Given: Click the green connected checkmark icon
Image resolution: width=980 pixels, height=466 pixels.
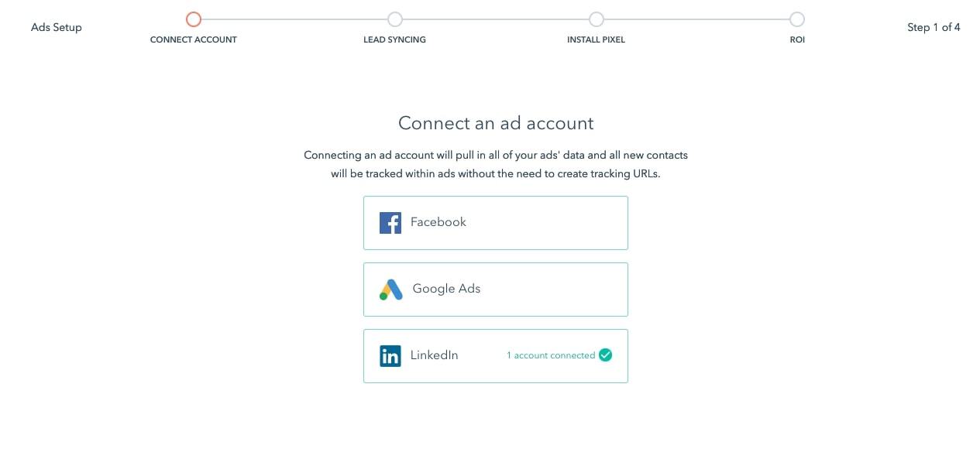Looking at the screenshot, I should [x=606, y=355].
